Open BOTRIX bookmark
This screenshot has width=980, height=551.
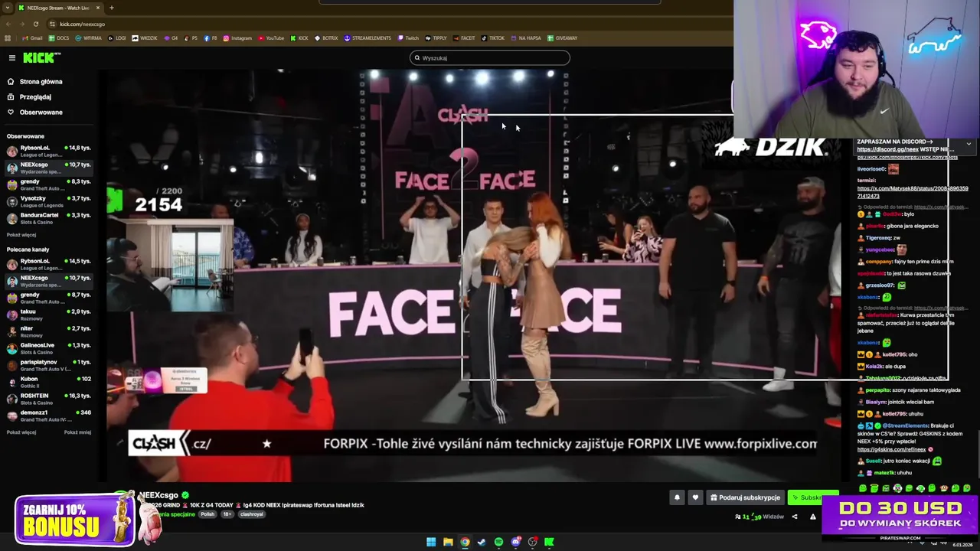[326, 38]
